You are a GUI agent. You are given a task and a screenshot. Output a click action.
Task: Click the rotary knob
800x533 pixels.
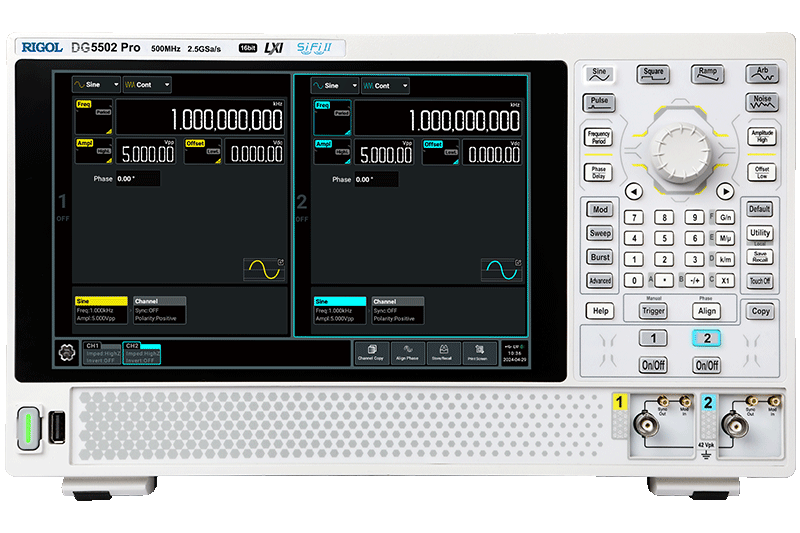680,153
